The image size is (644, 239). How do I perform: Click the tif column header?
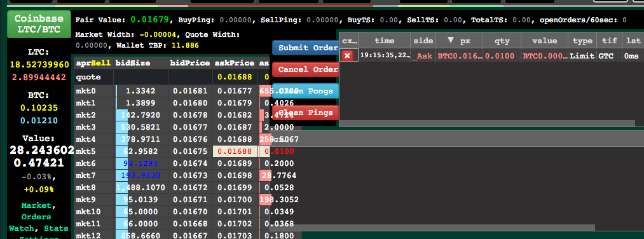pos(609,41)
